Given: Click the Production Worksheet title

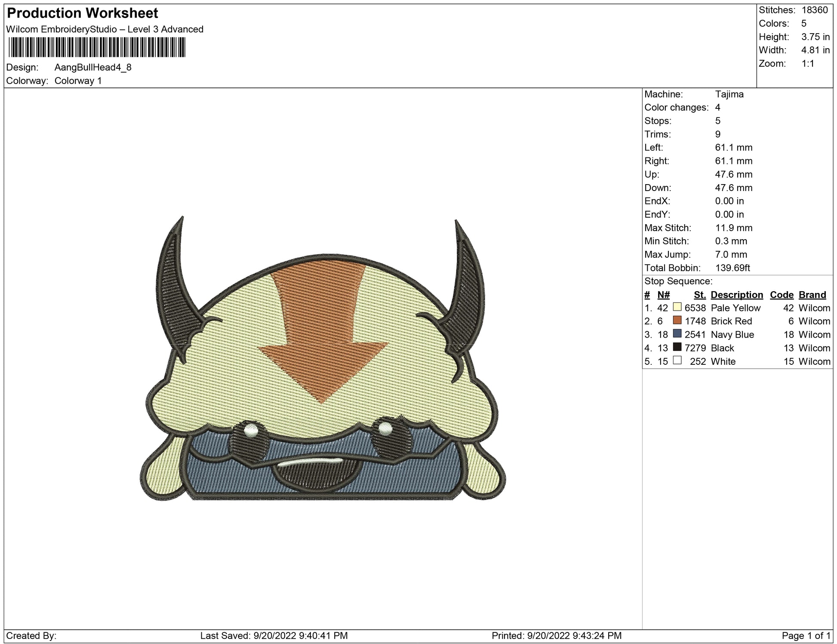Looking at the screenshot, I should click(x=83, y=13).
